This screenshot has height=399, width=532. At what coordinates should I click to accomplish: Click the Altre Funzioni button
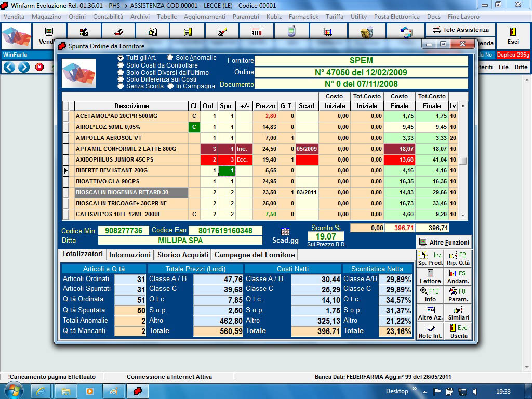point(444,242)
